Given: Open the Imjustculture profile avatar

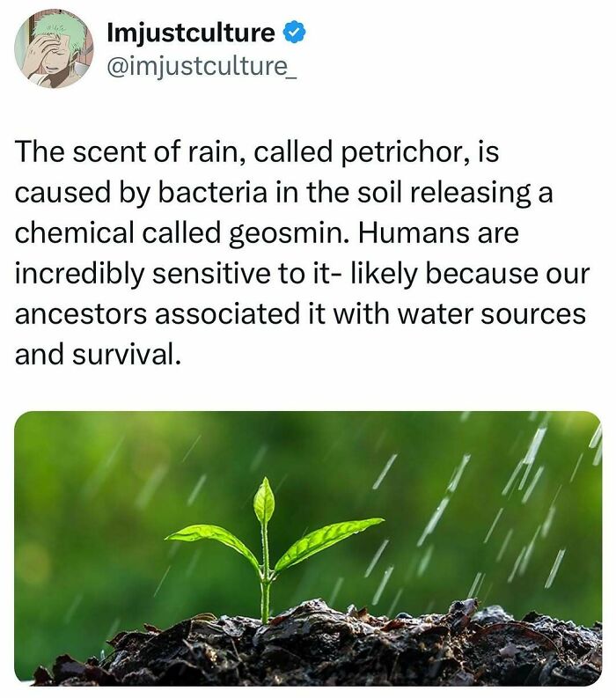Looking at the screenshot, I should (x=54, y=48).
